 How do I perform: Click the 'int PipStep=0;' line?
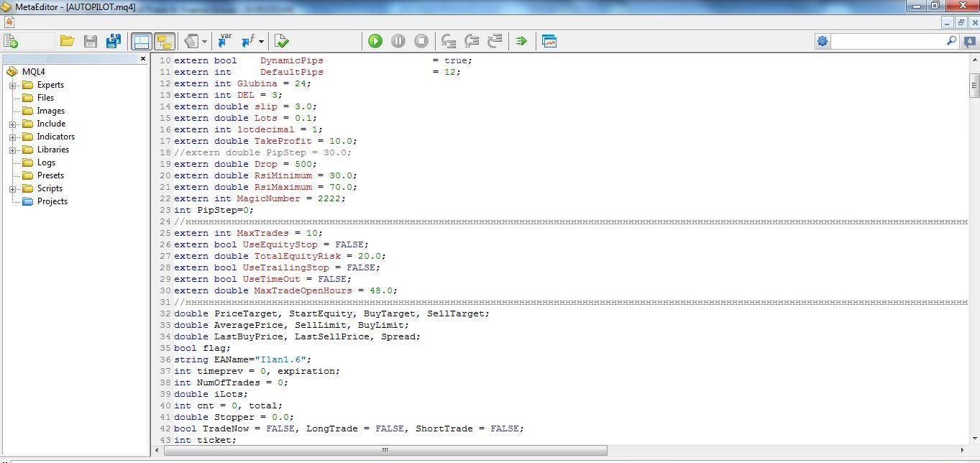pyautogui.click(x=214, y=210)
